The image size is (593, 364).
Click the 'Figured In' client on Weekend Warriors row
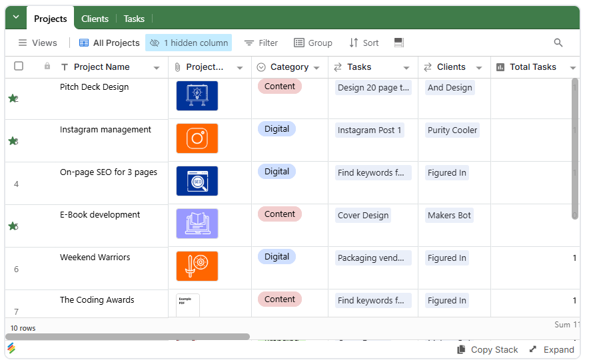(446, 258)
